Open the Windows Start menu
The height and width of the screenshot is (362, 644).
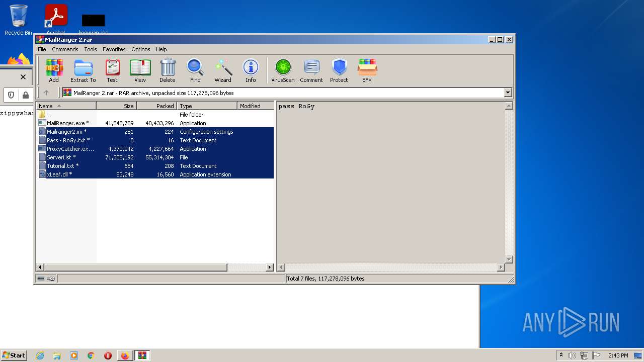click(x=14, y=355)
